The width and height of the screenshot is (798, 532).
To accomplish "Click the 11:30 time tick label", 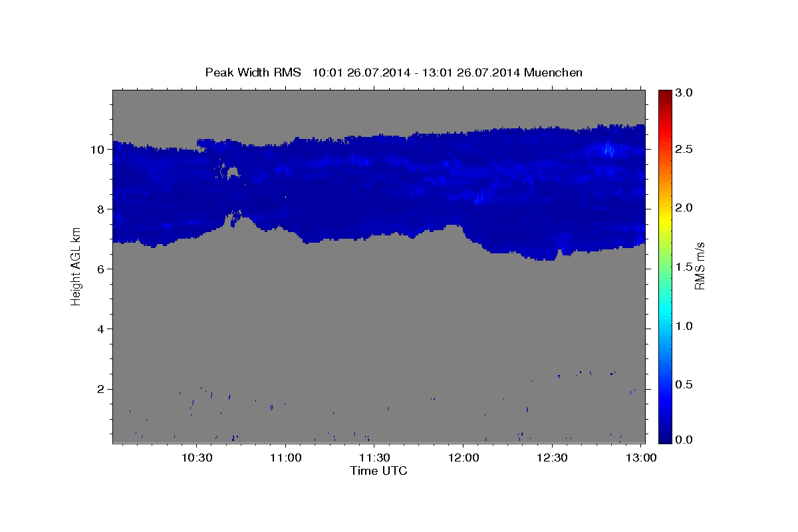I will click(374, 458).
